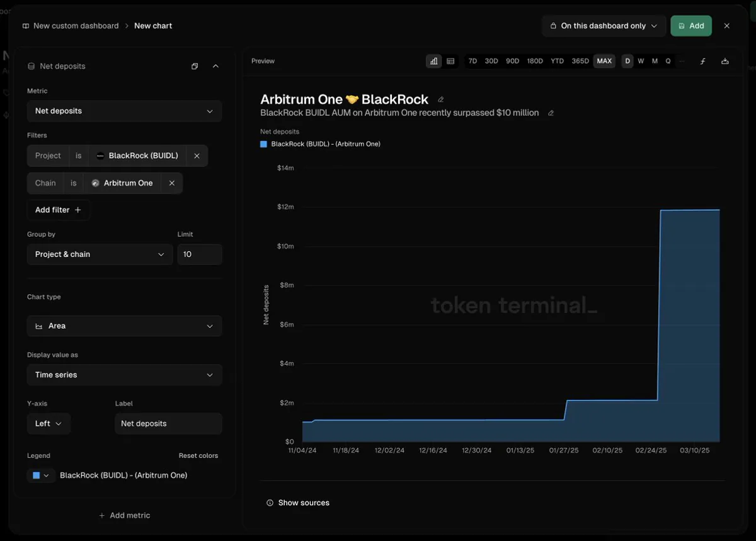Close the new chart dialog
756x541 pixels.
pos(727,26)
